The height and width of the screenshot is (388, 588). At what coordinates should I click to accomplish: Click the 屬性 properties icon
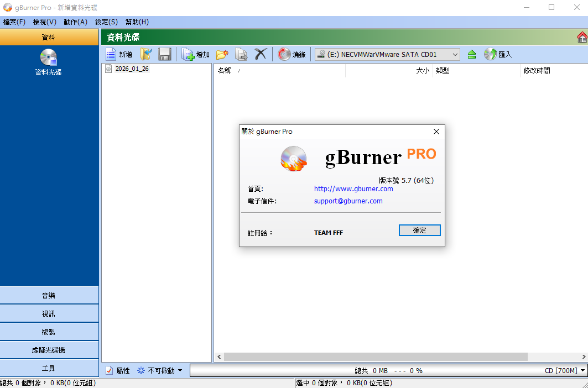[x=109, y=370]
